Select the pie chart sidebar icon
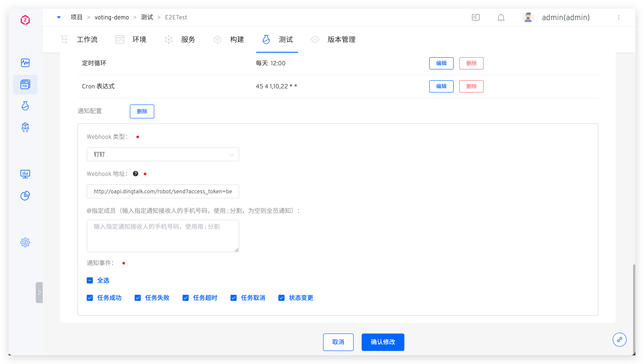This screenshot has width=644, height=364. (x=25, y=195)
